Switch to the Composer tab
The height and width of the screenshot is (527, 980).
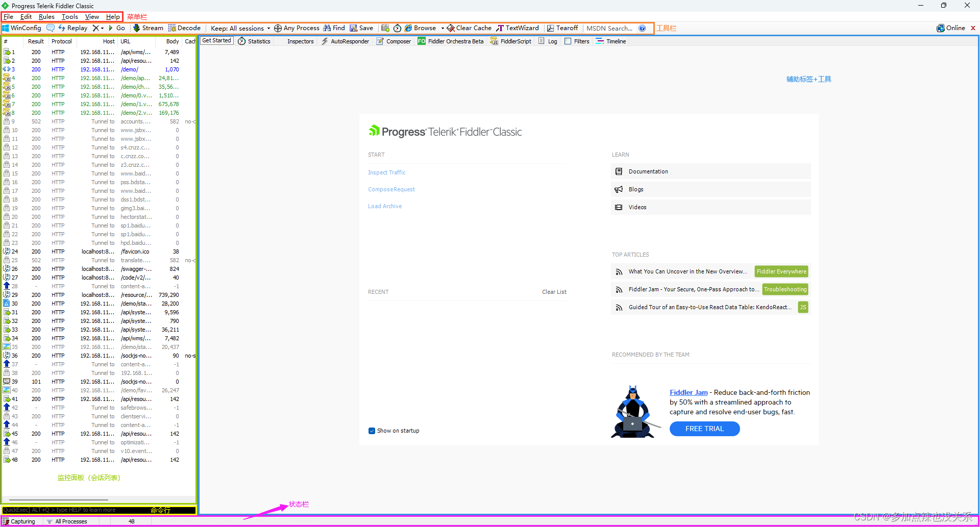pos(394,41)
